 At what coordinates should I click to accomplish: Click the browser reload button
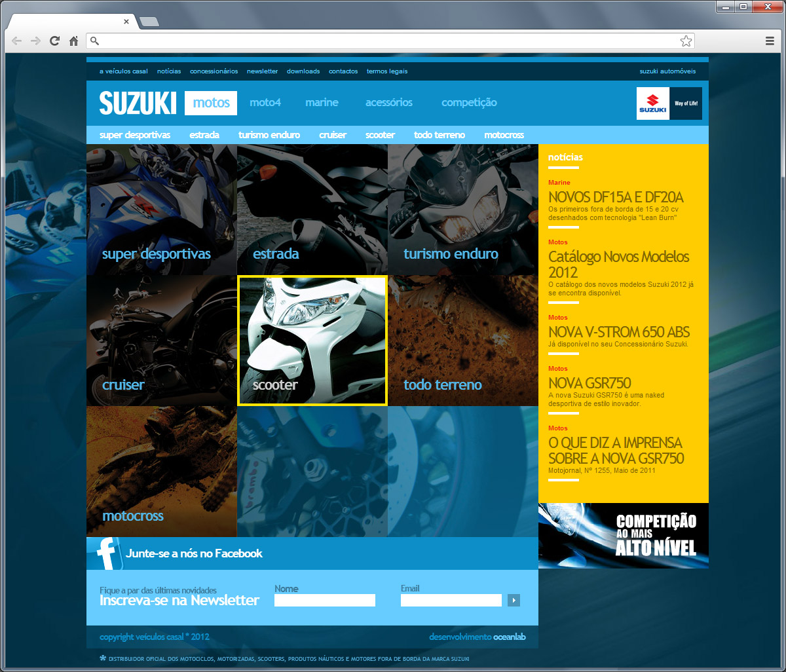[54, 41]
